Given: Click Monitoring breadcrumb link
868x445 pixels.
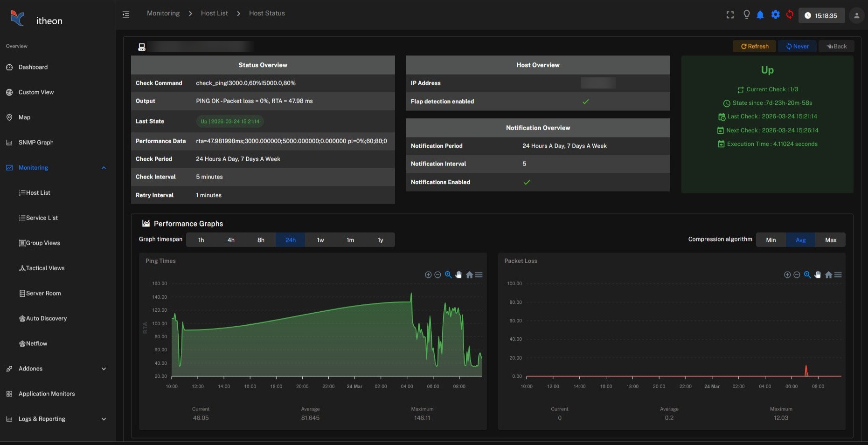Looking at the screenshot, I should click(x=163, y=14).
